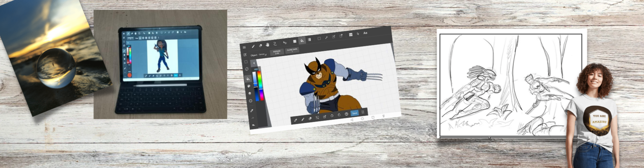The height and width of the screenshot is (168, 644).
Task: Select the dashed rectangle Selection tool in top toolbar
Action: coord(319,38)
